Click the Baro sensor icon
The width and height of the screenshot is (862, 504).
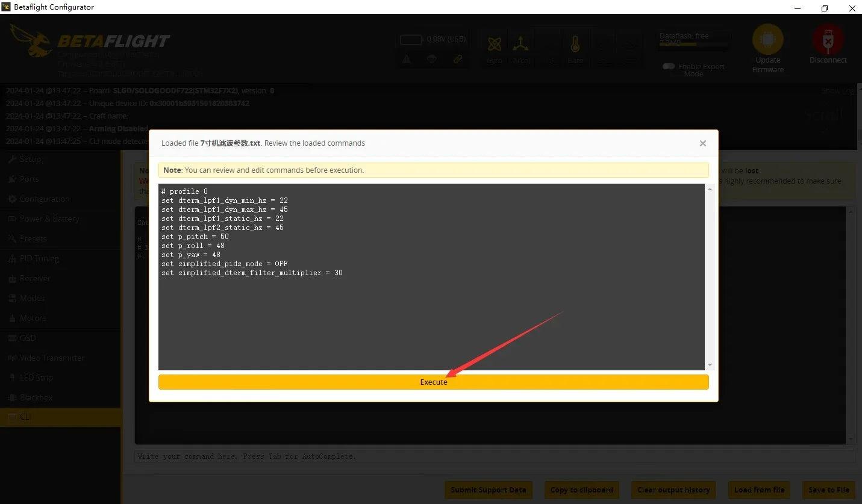pos(575,45)
